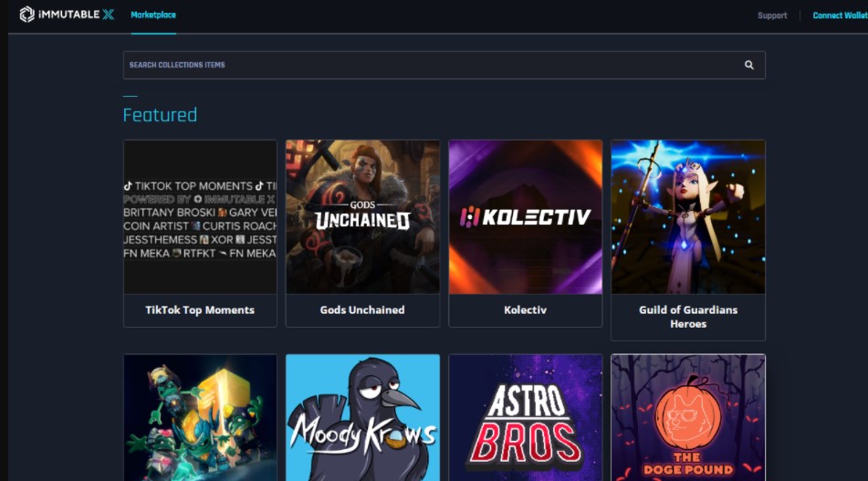Image resolution: width=868 pixels, height=481 pixels.
Task: Open TikTok Top Moments collection thumbnail
Action: [200, 217]
